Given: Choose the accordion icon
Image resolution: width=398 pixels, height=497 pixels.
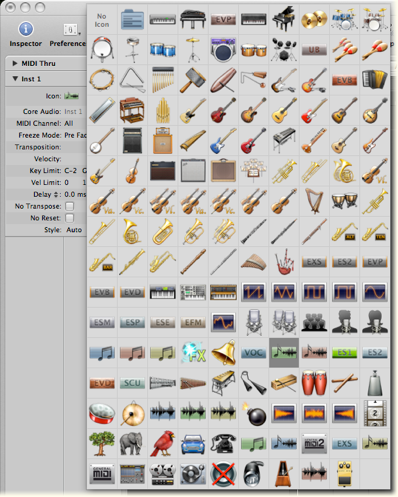Looking at the screenshot, I should click(375, 80).
